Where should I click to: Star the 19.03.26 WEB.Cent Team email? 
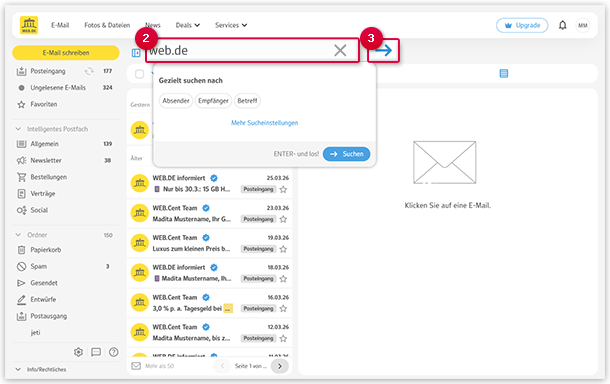pos(283,249)
